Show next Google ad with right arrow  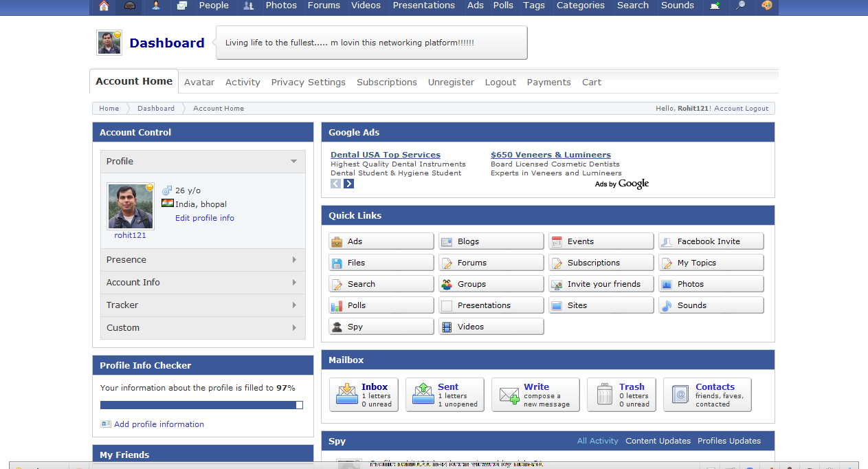[349, 184]
